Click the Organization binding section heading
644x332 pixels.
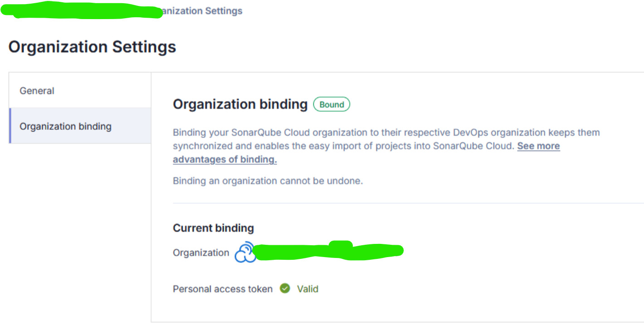pyautogui.click(x=240, y=104)
